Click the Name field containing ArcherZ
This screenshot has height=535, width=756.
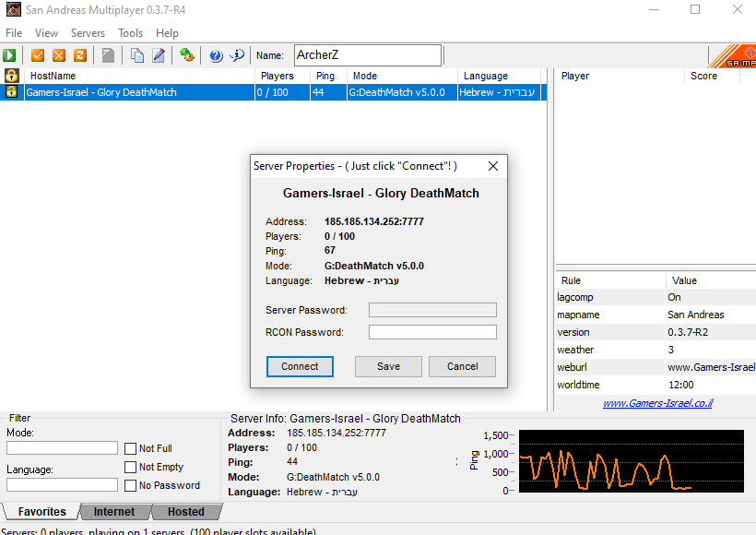368,55
